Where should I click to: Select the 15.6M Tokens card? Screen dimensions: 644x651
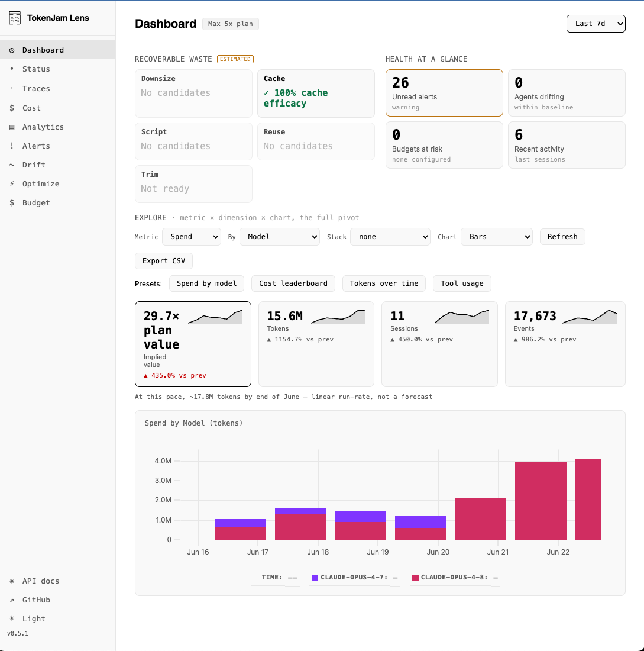coord(316,344)
